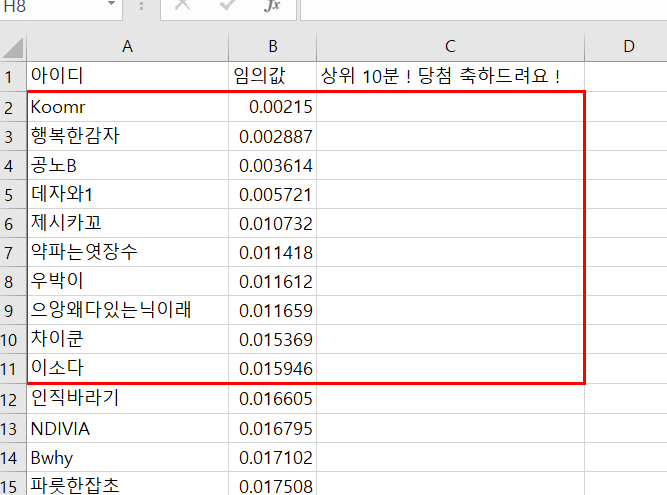The height and width of the screenshot is (495, 667).
Task: Click the Enter checkmark in formula bar
Action: pos(227,6)
